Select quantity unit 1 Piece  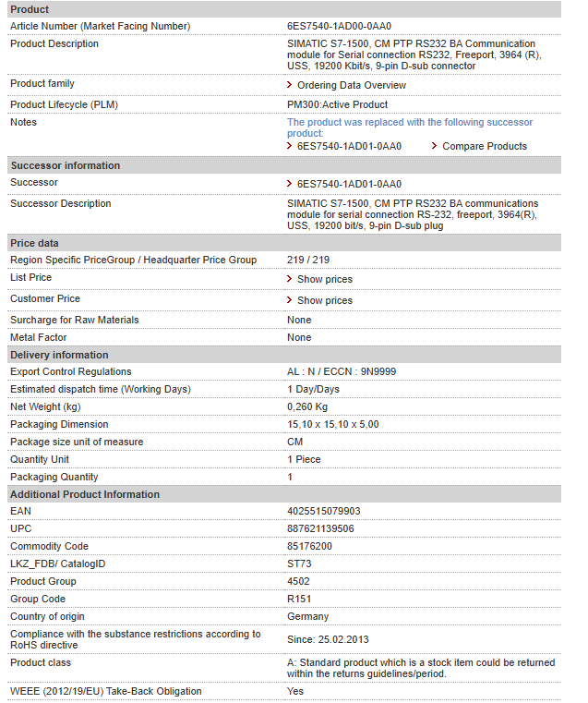(x=304, y=459)
